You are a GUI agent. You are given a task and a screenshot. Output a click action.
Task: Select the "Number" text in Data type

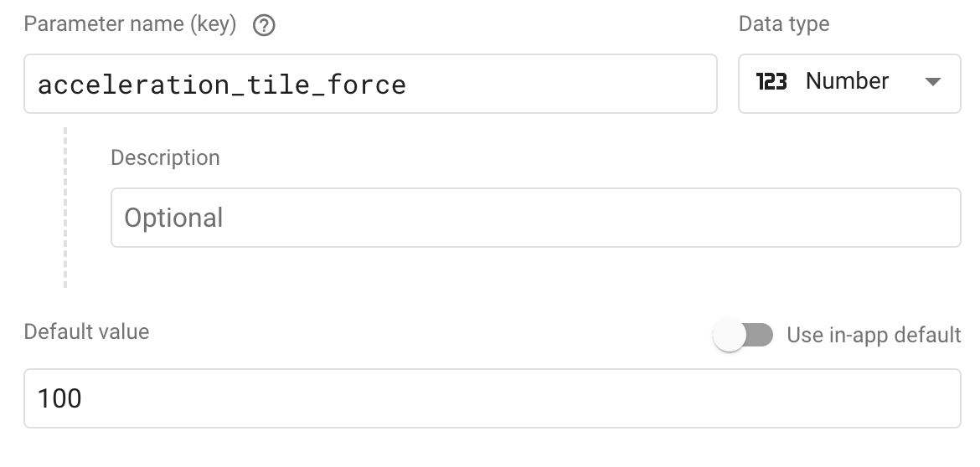(847, 82)
